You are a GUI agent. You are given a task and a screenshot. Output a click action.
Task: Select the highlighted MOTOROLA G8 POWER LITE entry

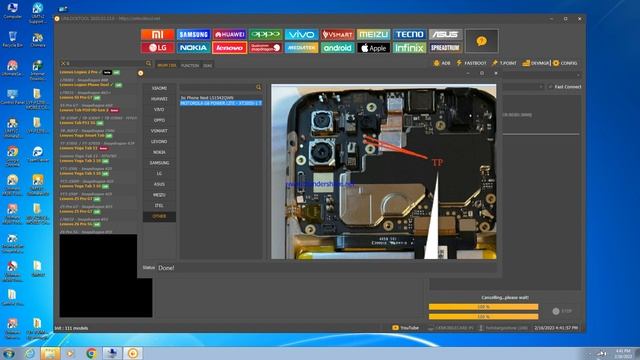[x=221, y=103]
